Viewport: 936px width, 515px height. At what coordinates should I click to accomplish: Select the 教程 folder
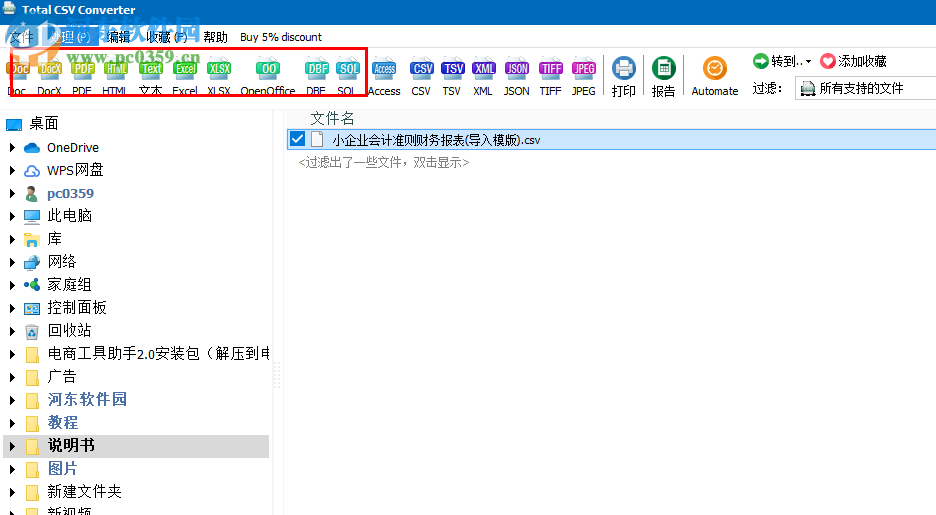point(63,423)
